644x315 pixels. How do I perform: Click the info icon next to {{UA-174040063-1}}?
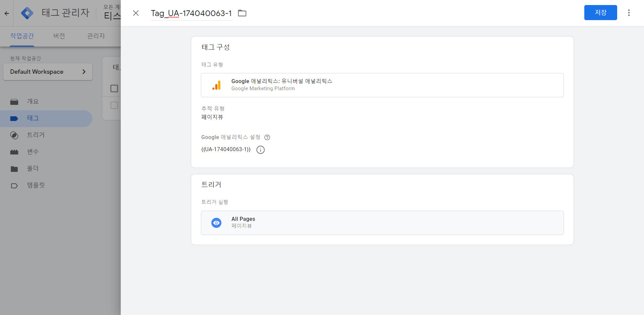point(261,150)
